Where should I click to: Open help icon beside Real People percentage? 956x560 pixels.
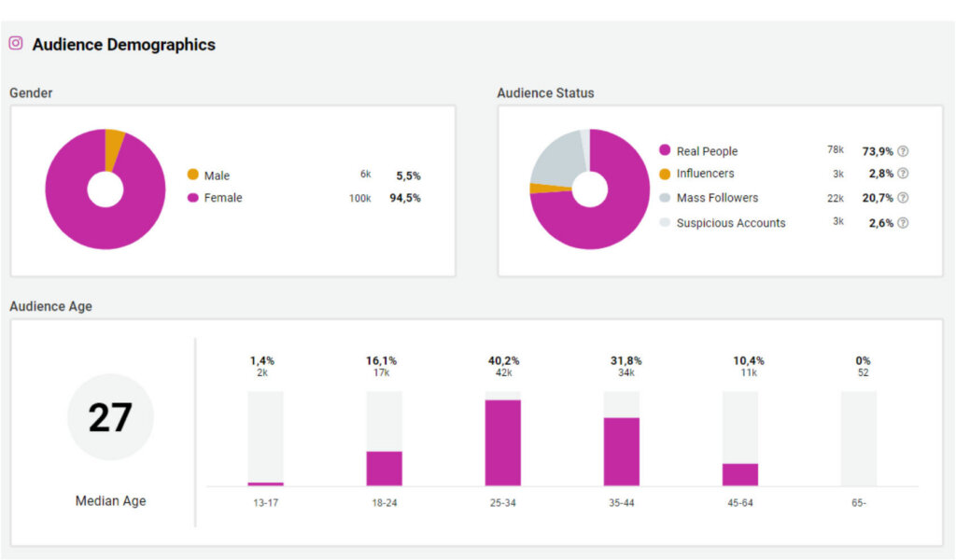coord(903,151)
